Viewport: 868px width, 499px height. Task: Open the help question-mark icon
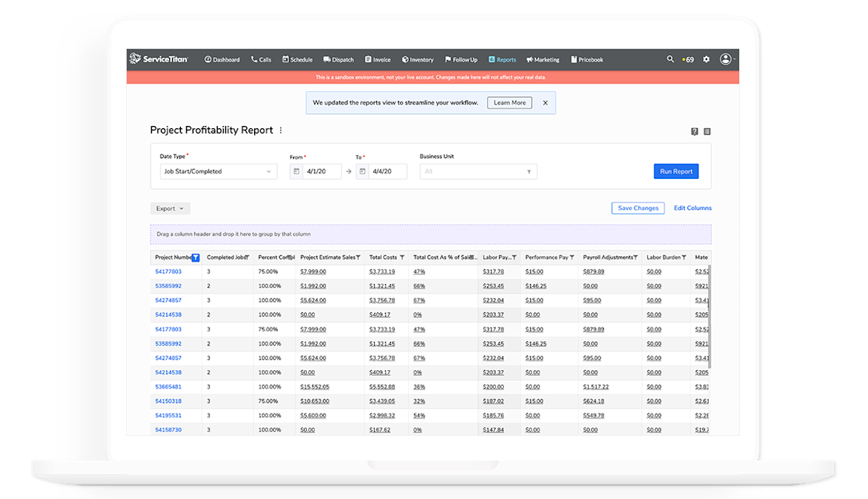[x=694, y=131]
